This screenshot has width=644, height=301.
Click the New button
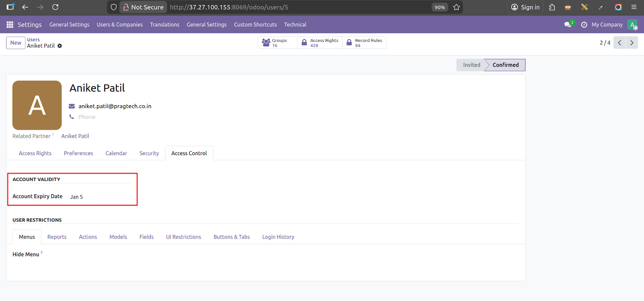16,43
